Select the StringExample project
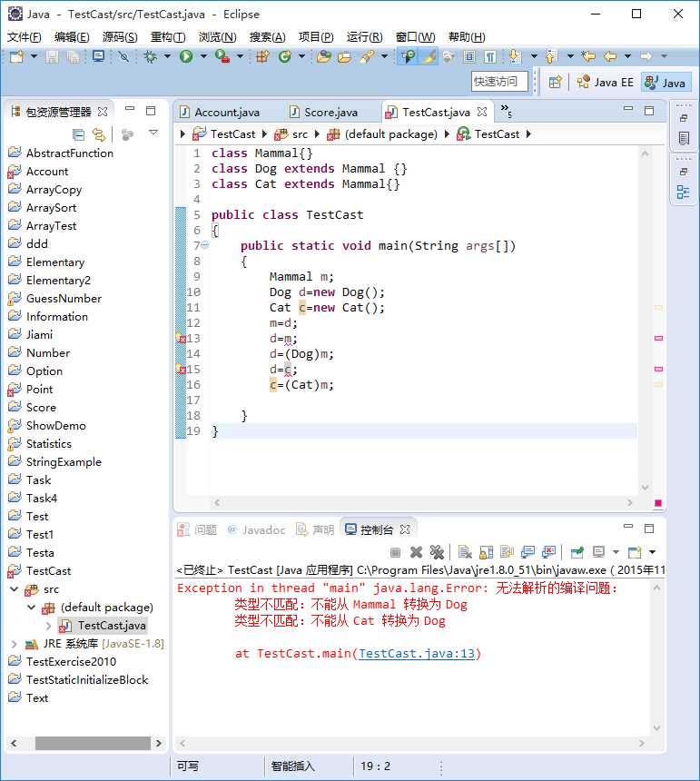Viewport: 700px width, 781px height. (64, 461)
